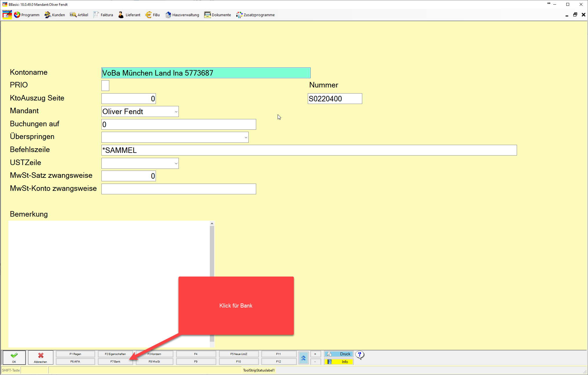Click F1 Regen button
Image resolution: width=588 pixels, height=375 pixels.
click(x=75, y=354)
